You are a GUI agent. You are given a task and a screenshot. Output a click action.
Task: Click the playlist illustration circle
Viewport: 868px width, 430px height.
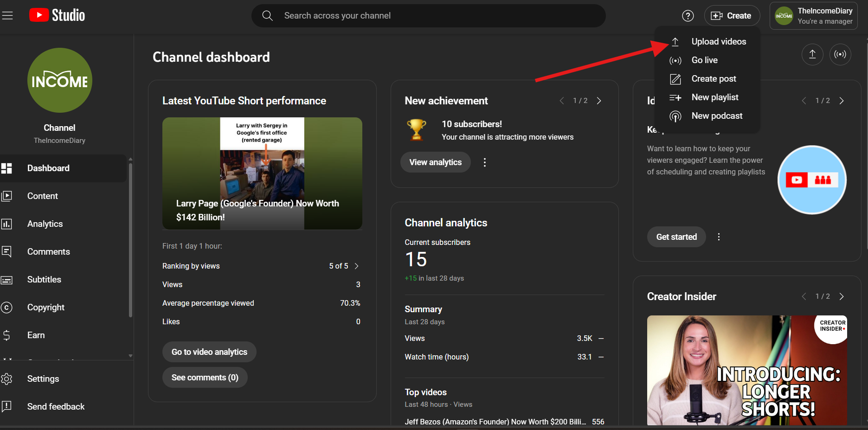pos(812,180)
